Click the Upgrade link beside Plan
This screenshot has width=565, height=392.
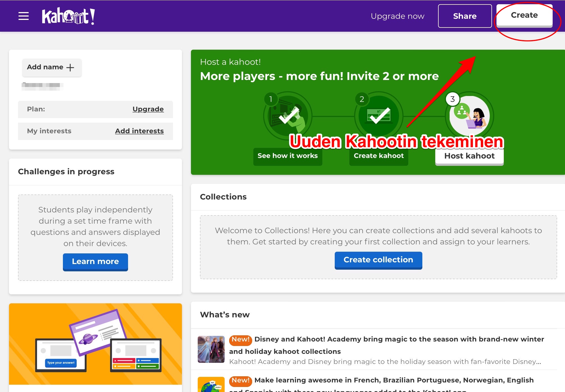148,109
